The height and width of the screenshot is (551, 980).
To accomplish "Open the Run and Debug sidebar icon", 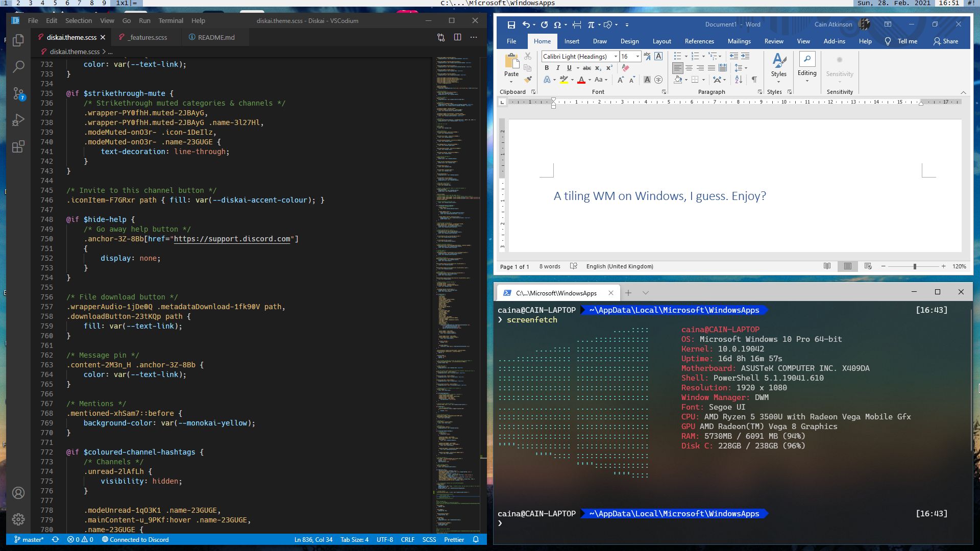I will point(18,119).
